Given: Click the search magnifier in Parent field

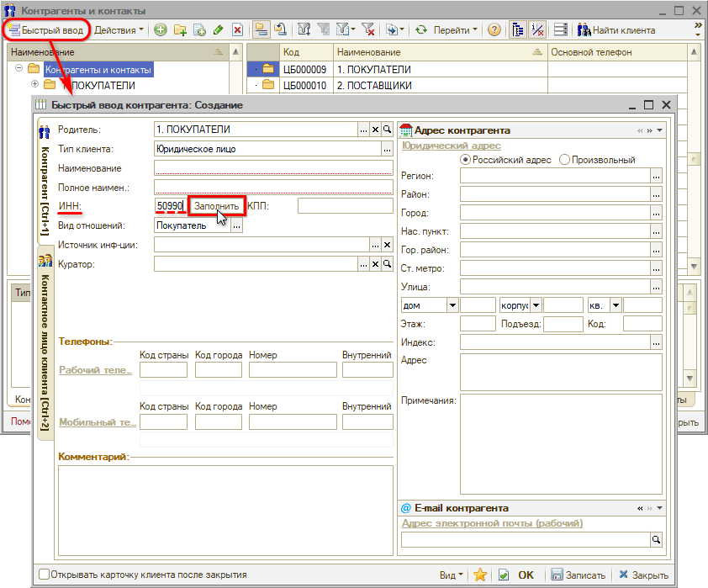Looking at the screenshot, I should (x=388, y=130).
